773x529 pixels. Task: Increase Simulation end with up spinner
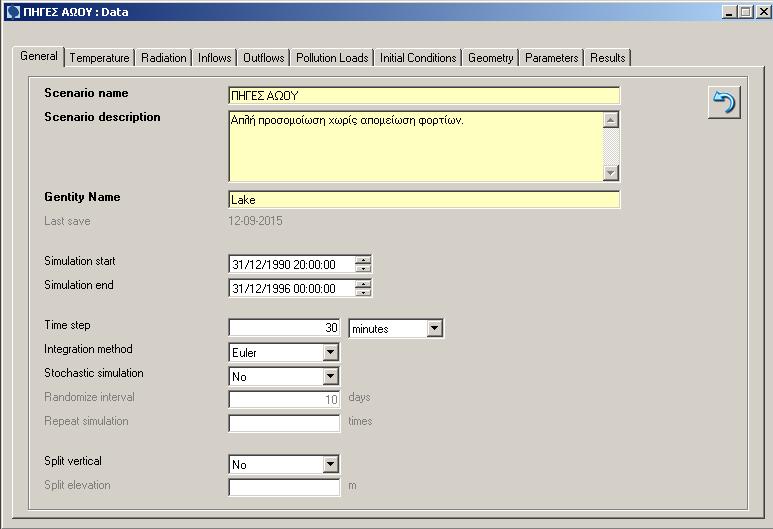tap(363, 284)
